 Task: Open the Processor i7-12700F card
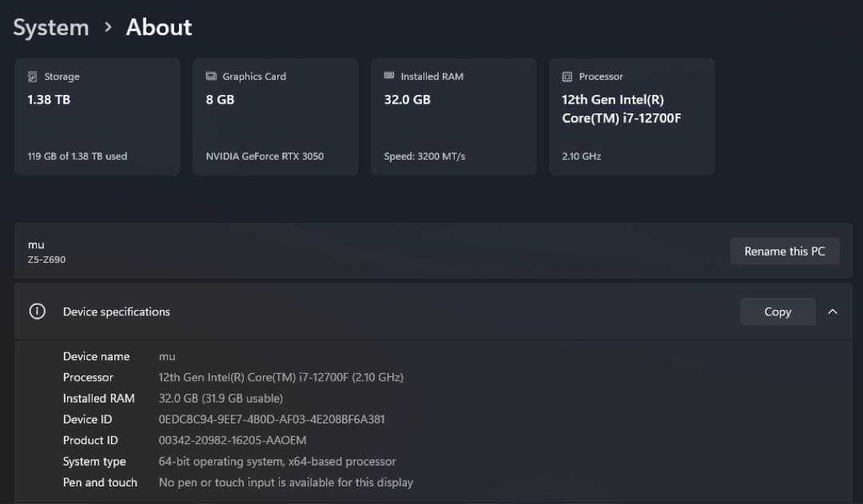click(631, 117)
